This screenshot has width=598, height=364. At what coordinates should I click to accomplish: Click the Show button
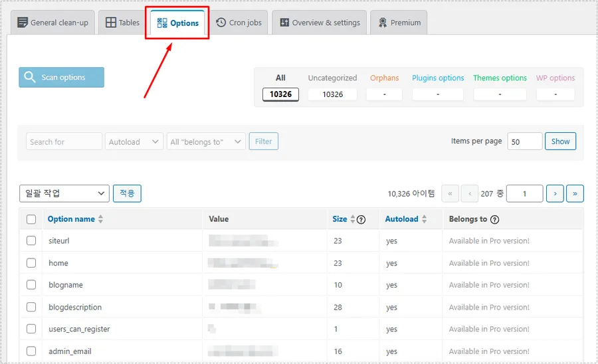coord(560,141)
